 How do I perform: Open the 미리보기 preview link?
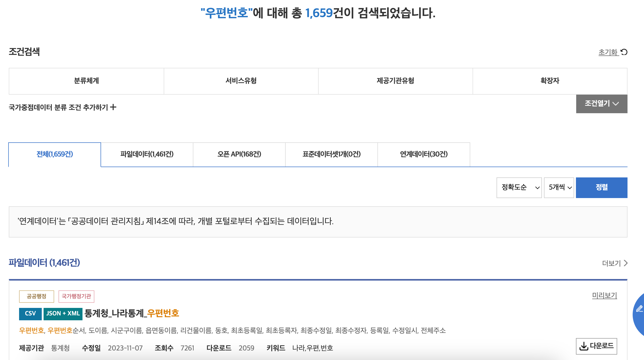coord(604,295)
